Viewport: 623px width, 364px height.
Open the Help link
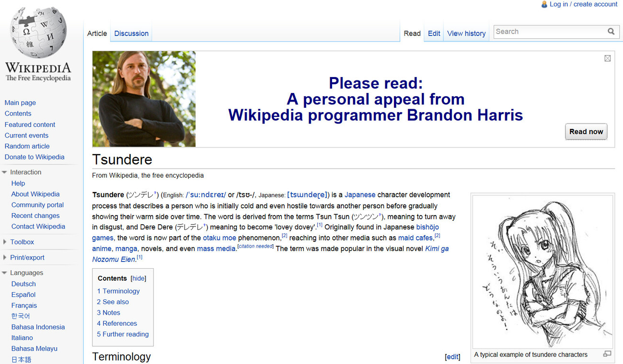[18, 183]
